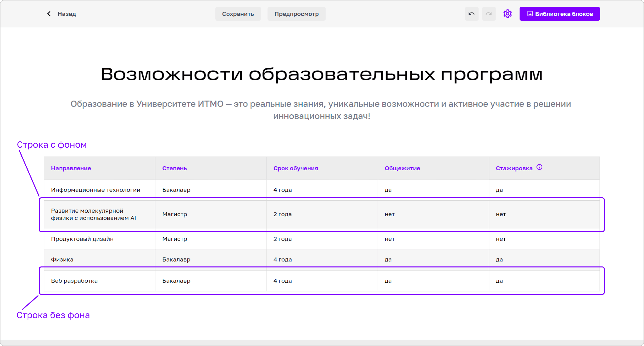Click Стажировка value in the Физика row
This screenshot has width=644, height=346.
(x=499, y=259)
